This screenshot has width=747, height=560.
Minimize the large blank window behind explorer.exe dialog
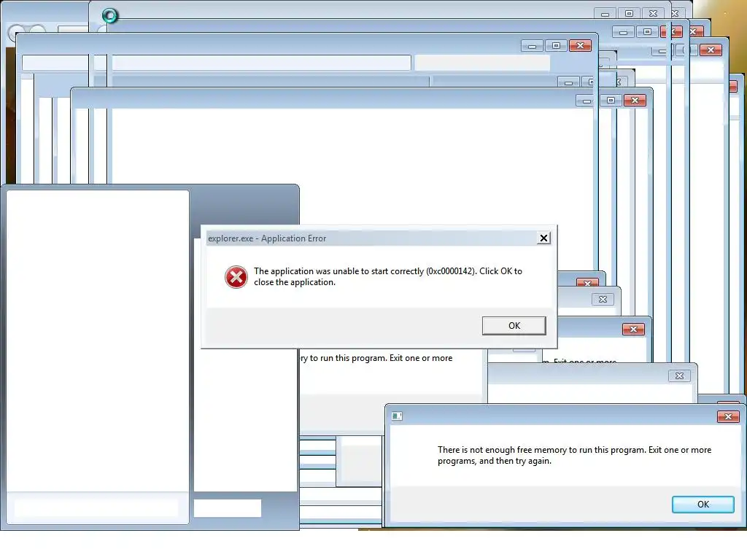point(587,101)
